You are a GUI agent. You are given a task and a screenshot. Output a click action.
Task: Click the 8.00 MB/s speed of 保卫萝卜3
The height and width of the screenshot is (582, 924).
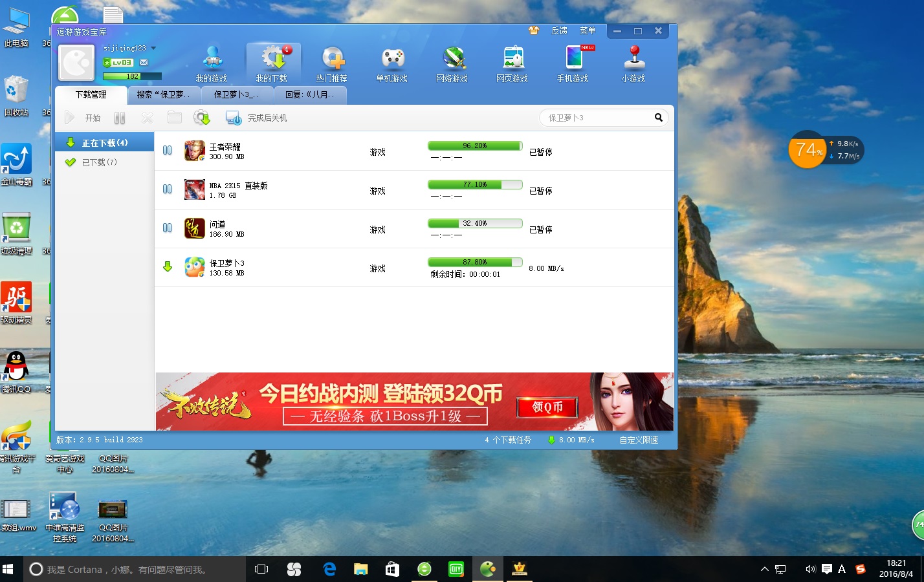(546, 268)
